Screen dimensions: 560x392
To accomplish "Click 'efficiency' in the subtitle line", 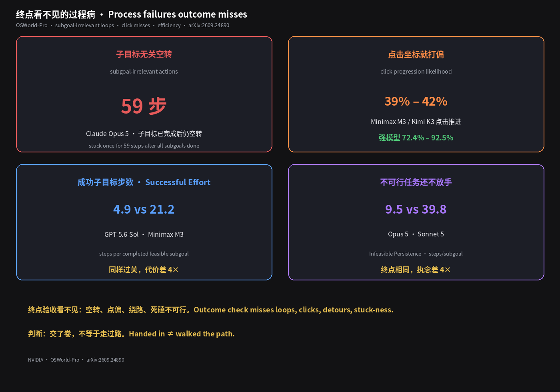I will click(x=169, y=25).
